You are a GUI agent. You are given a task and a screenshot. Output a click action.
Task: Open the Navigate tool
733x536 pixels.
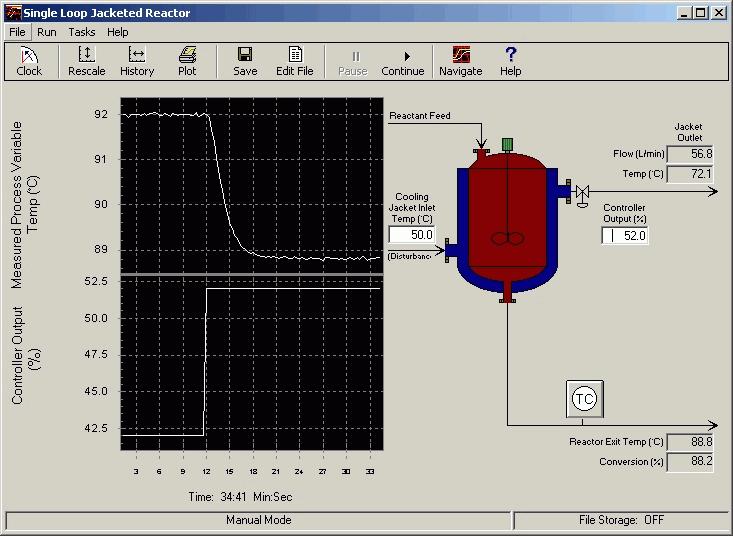(460, 61)
